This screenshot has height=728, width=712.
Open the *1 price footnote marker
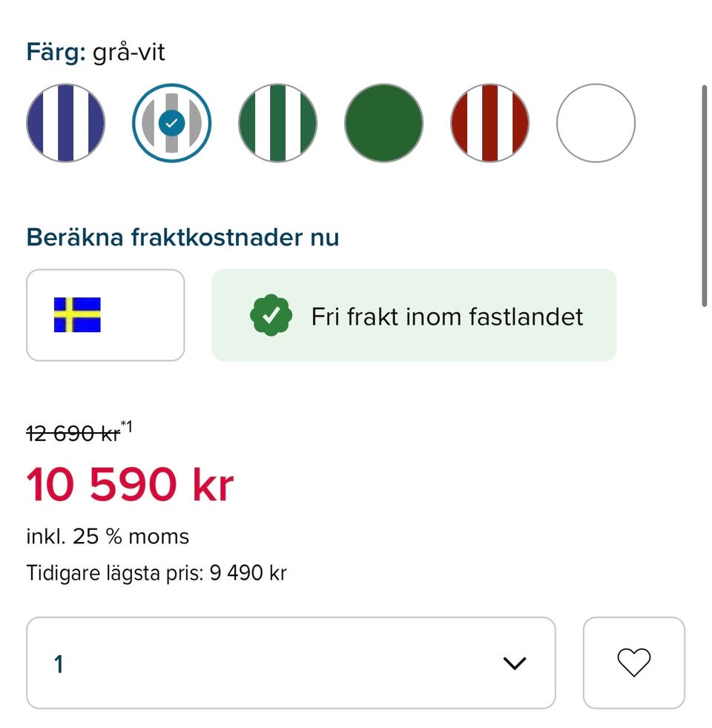(x=126, y=426)
